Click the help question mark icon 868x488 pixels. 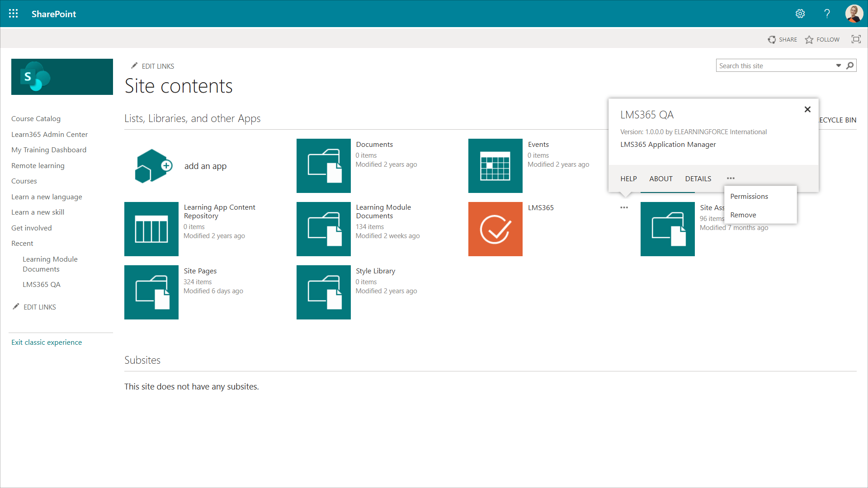coord(827,14)
